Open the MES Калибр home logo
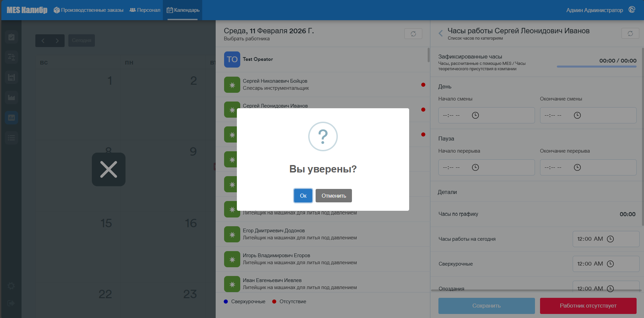This screenshot has width=644, height=318. (27, 10)
